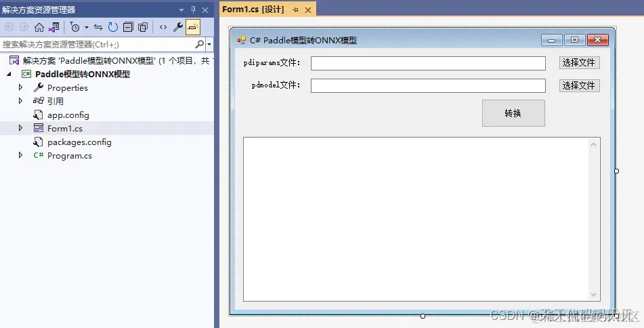
Task: Click the packages.config wrench file icon
Action: click(38, 142)
